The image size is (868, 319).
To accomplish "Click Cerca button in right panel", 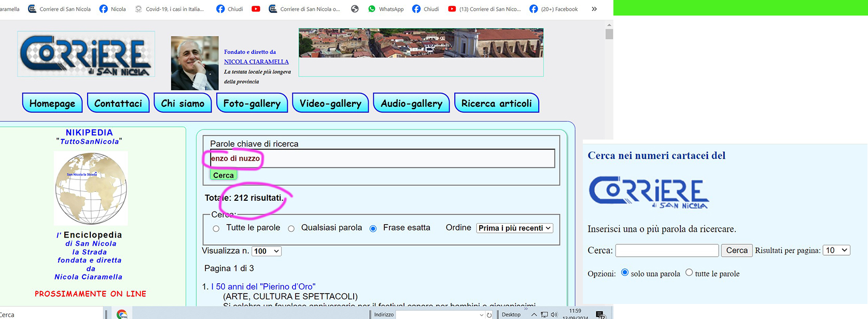I will click(737, 251).
